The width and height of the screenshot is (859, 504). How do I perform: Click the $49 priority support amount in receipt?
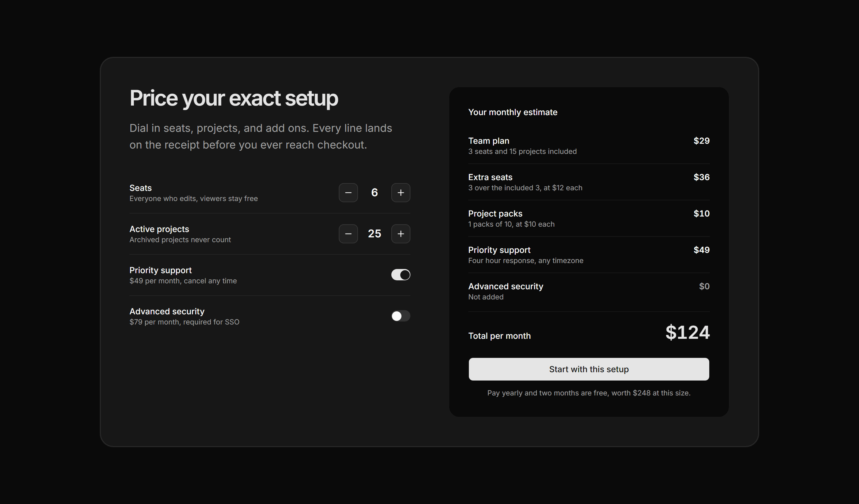[x=702, y=250]
